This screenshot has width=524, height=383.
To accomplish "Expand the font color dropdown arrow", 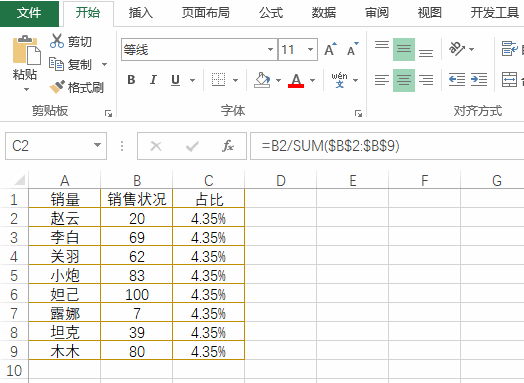I will [x=312, y=80].
